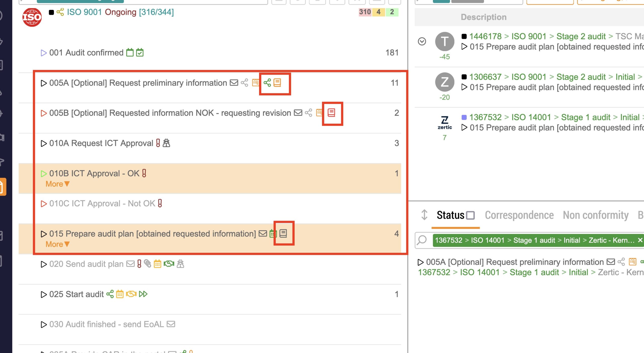Click ISO 9001 red globe logo
644x353 pixels.
(32, 17)
